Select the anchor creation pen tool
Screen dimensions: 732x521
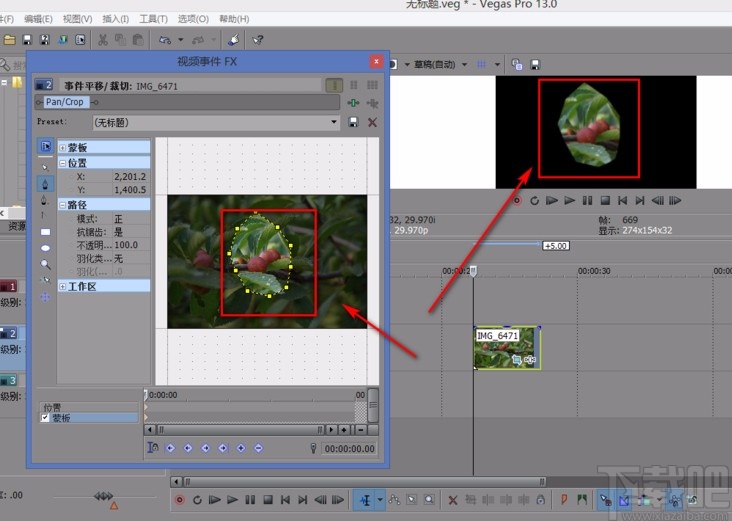pyautogui.click(x=45, y=184)
